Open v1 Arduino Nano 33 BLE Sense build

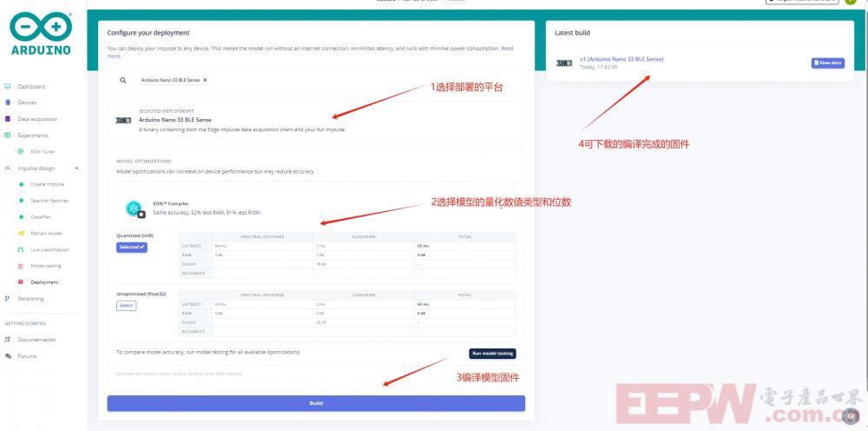(x=621, y=59)
